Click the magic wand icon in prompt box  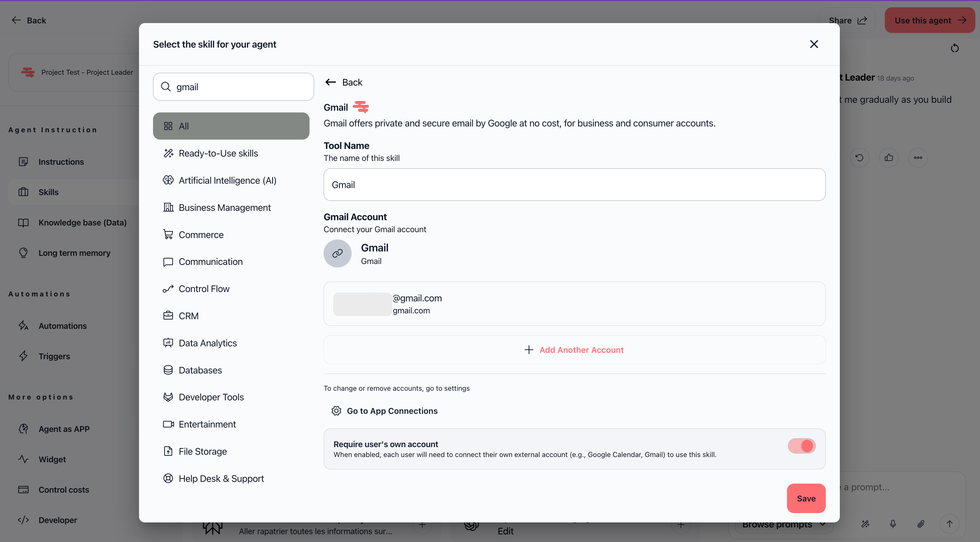tap(865, 524)
